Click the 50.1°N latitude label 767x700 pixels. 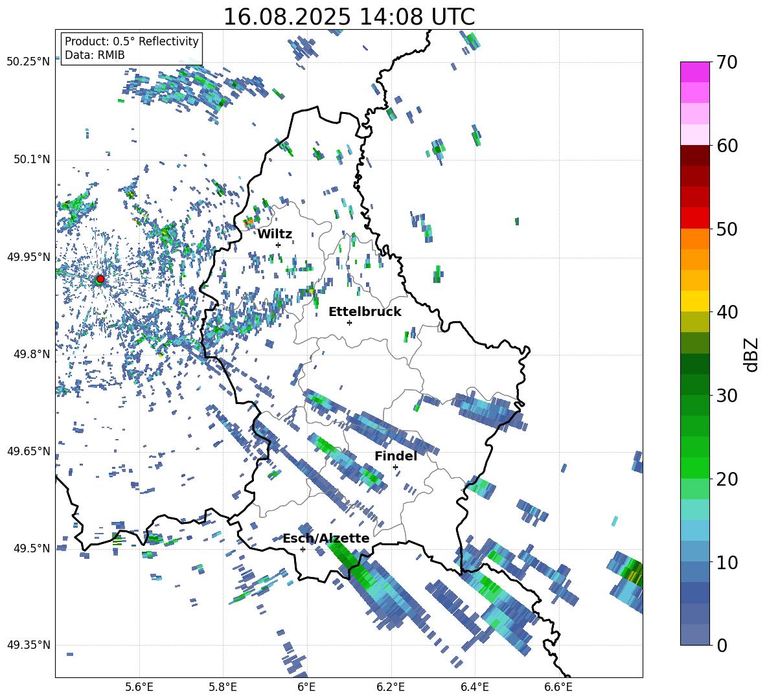[x=32, y=159]
